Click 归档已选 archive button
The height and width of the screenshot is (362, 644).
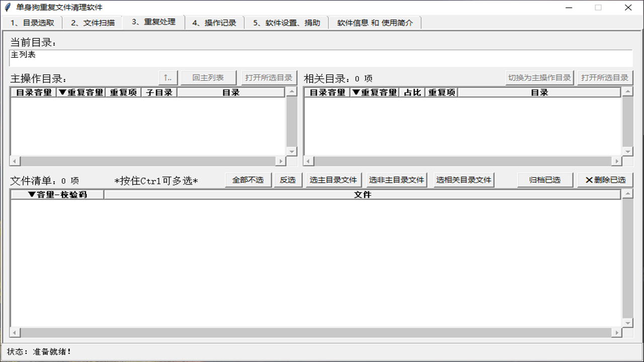(545, 180)
